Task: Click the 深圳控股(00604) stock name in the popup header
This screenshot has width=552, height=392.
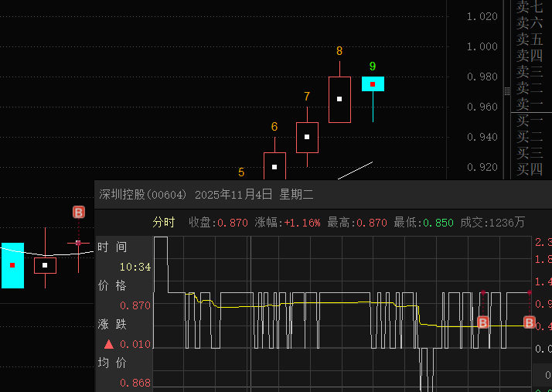Action: pos(142,194)
